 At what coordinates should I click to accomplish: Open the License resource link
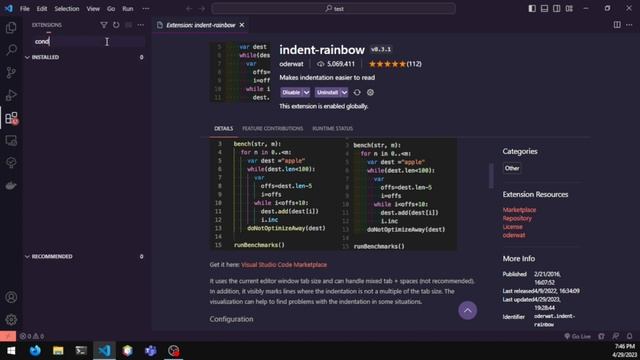point(512,227)
